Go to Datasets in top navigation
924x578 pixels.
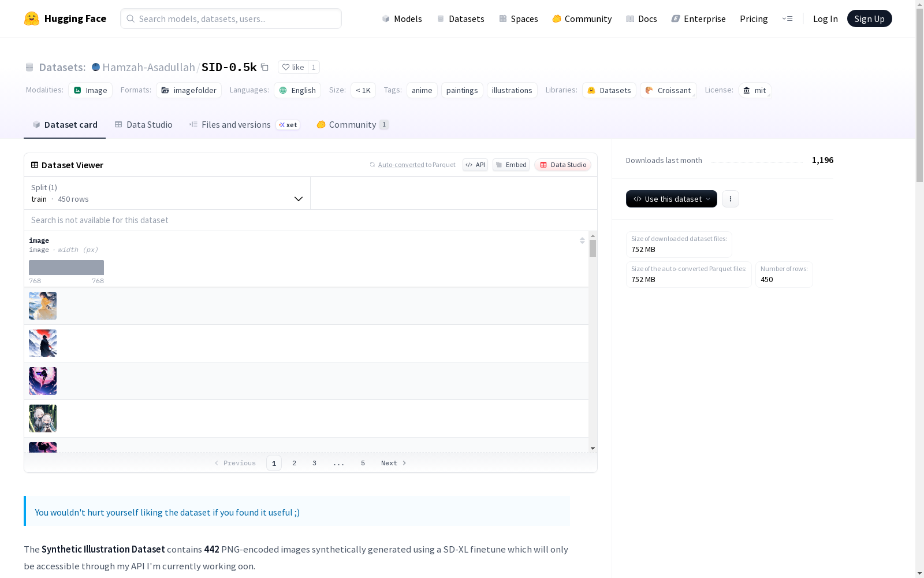point(460,18)
